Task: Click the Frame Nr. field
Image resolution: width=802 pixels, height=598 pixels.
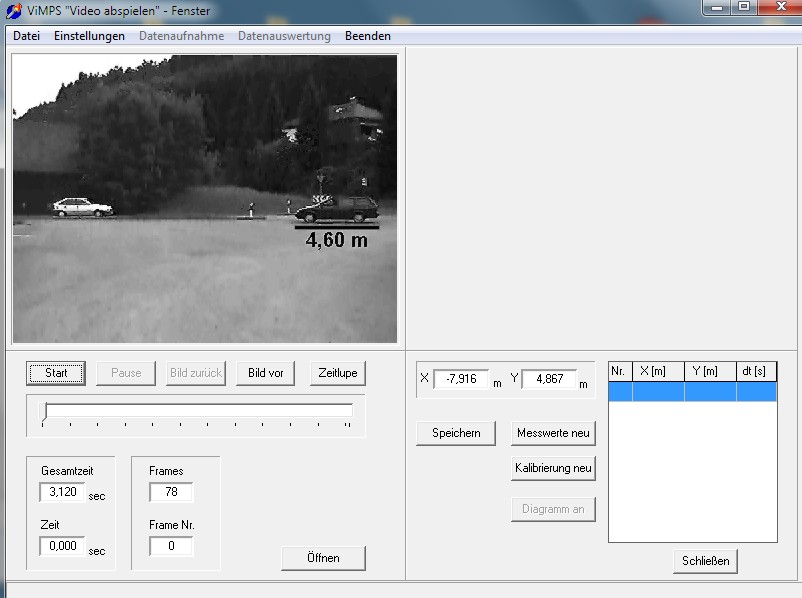Action: [171, 546]
